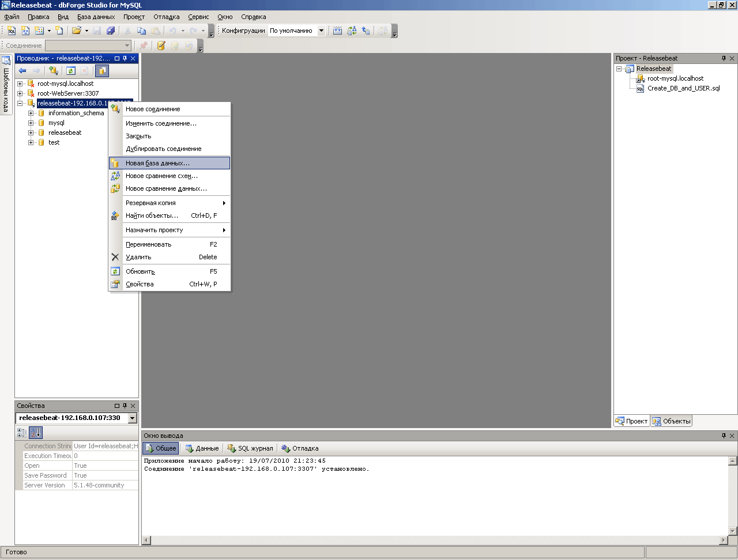Screen dimensions: 738x560
Task: Open Резервная копия submenu
Action: pyautogui.click(x=170, y=203)
